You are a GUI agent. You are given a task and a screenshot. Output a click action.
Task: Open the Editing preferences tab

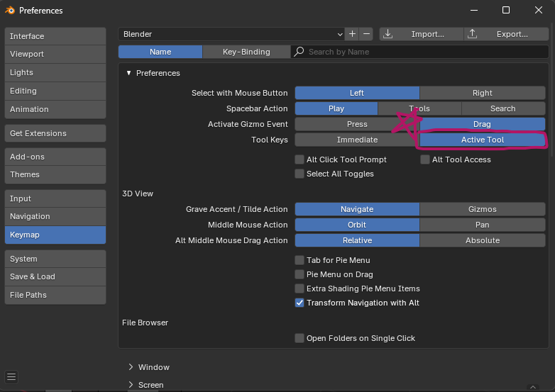pos(55,91)
